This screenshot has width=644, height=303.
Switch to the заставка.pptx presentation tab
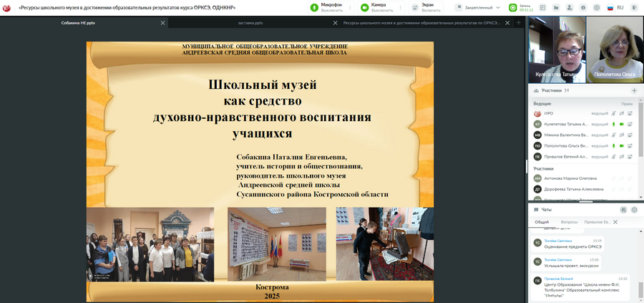(250, 23)
